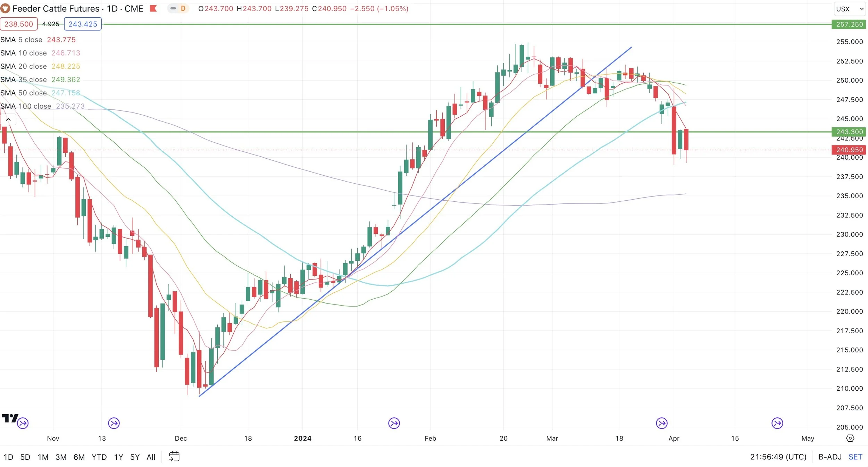Toggle the SET settlement price option

pyautogui.click(x=855, y=457)
